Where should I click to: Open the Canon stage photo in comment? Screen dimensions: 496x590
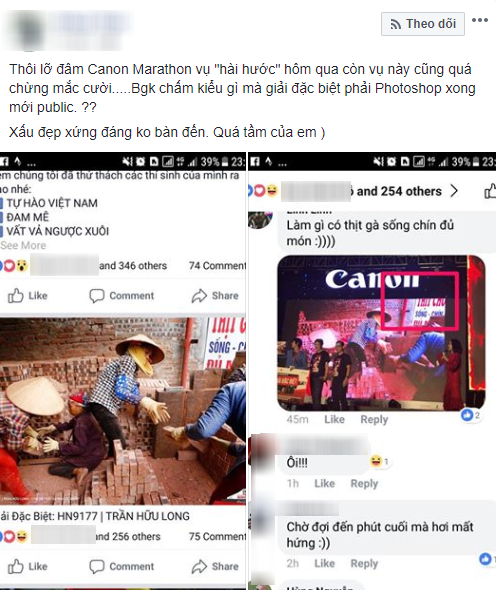381,333
